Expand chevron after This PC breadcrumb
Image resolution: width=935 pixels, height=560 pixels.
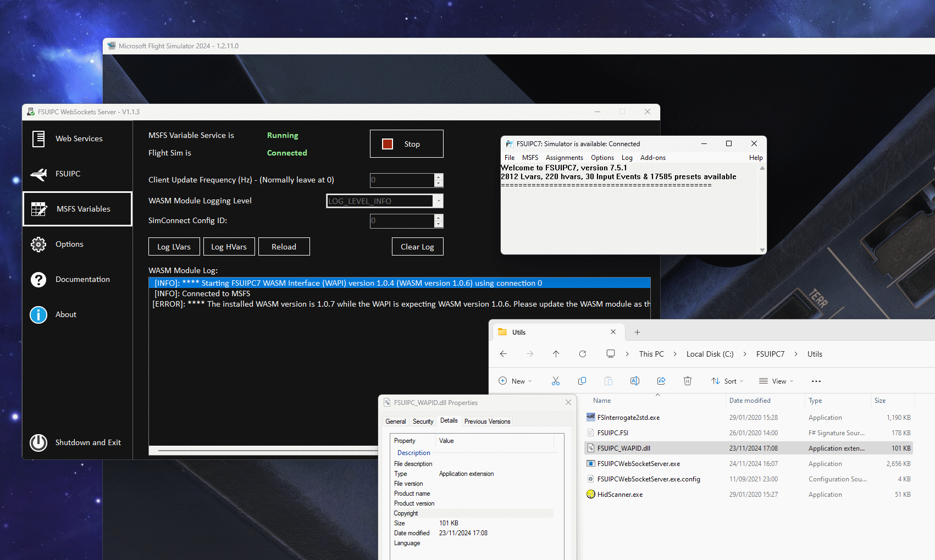[675, 354]
